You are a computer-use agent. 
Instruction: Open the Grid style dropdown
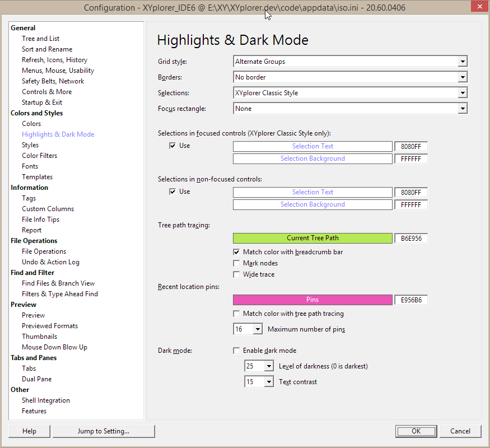[x=462, y=62]
